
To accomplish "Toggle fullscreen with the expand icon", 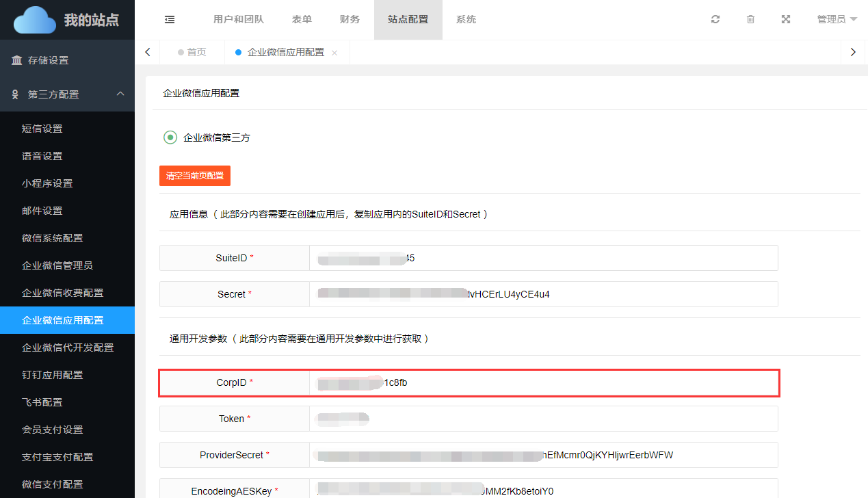I will [x=786, y=20].
